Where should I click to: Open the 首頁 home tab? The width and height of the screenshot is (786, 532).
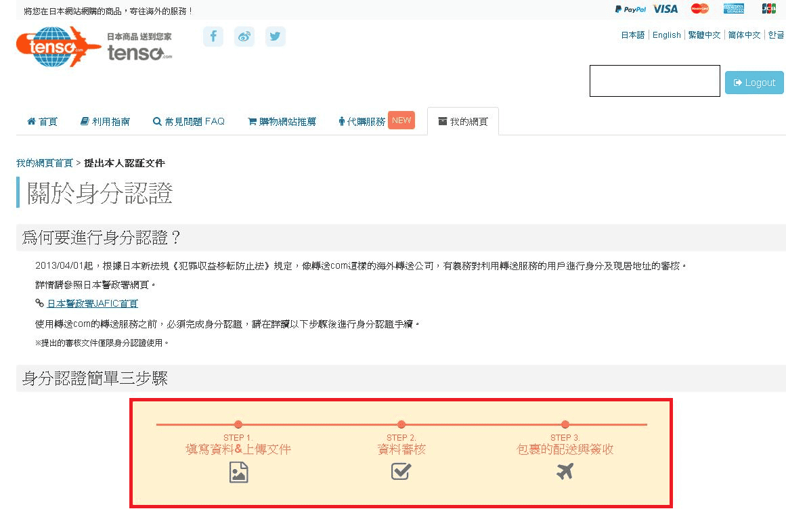[42, 122]
